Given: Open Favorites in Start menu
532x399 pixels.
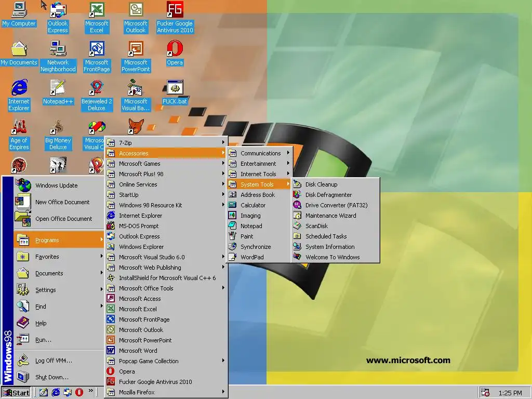Looking at the screenshot, I should (x=59, y=257).
